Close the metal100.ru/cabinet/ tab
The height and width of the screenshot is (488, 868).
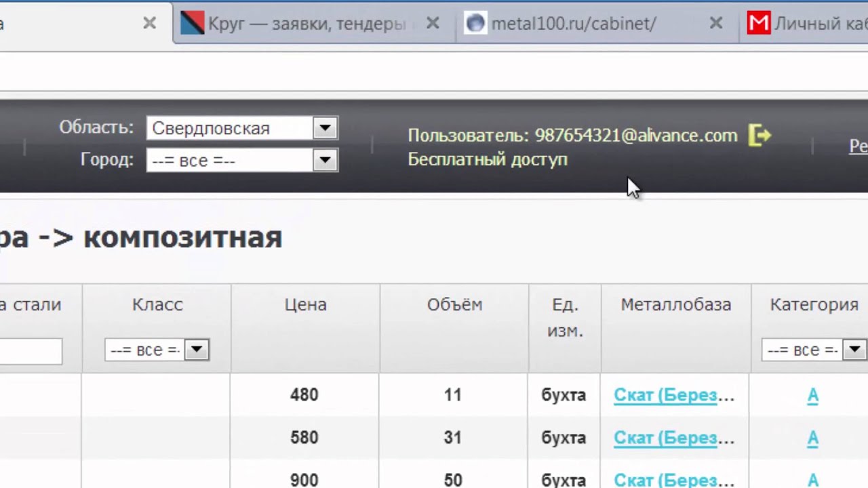click(715, 23)
